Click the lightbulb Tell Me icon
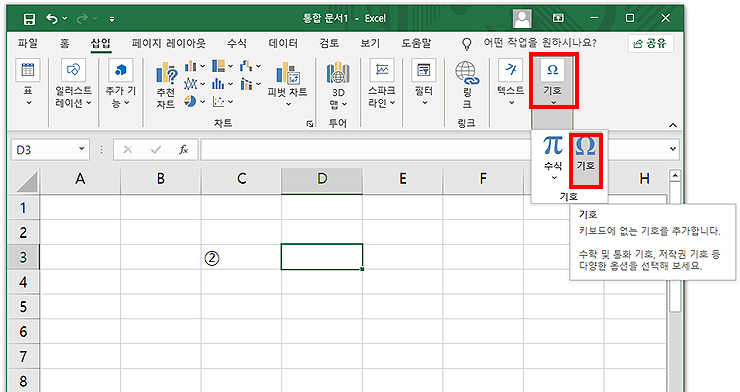This screenshot has height=392, width=740. pos(466,44)
